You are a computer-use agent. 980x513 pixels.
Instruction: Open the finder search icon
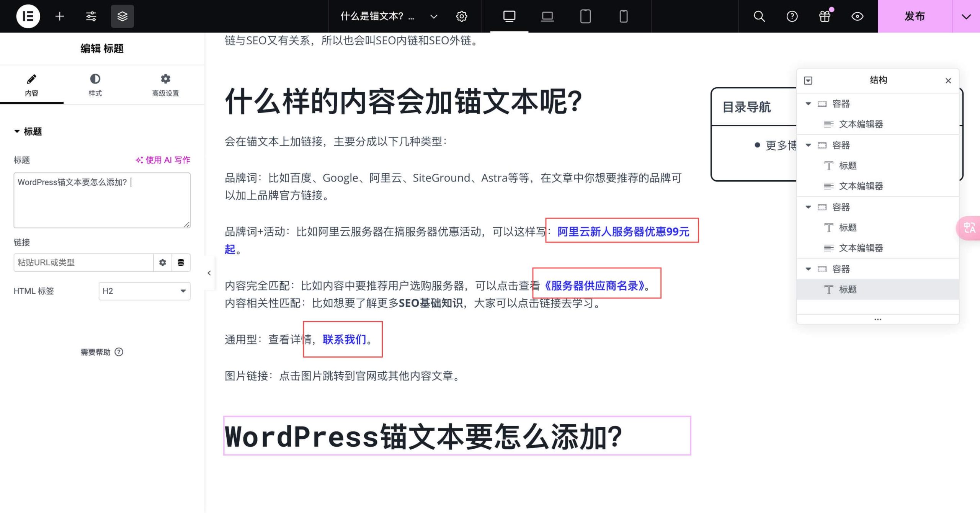(x=759, y=16)
